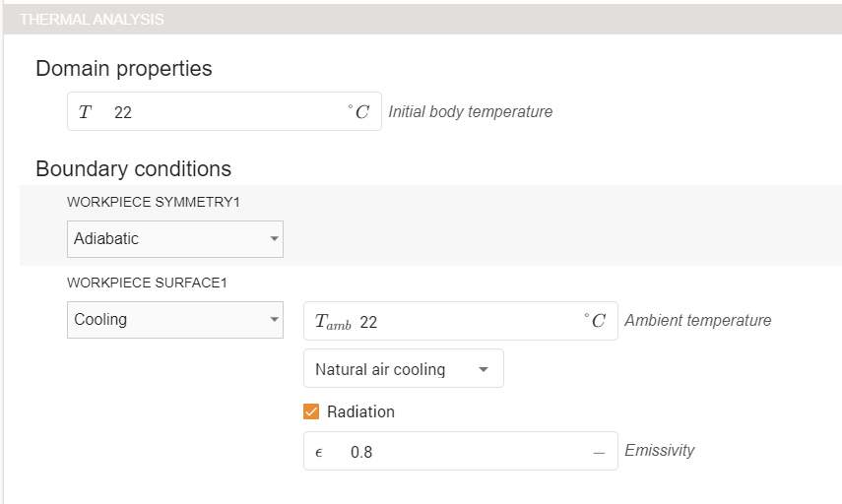Click the °C unit of initial body temperature

[358, 112]
